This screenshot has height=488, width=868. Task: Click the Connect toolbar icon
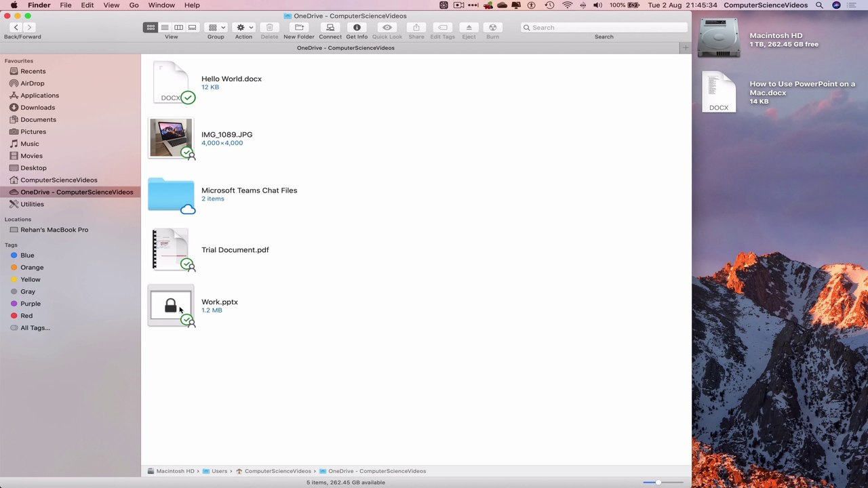330,27
